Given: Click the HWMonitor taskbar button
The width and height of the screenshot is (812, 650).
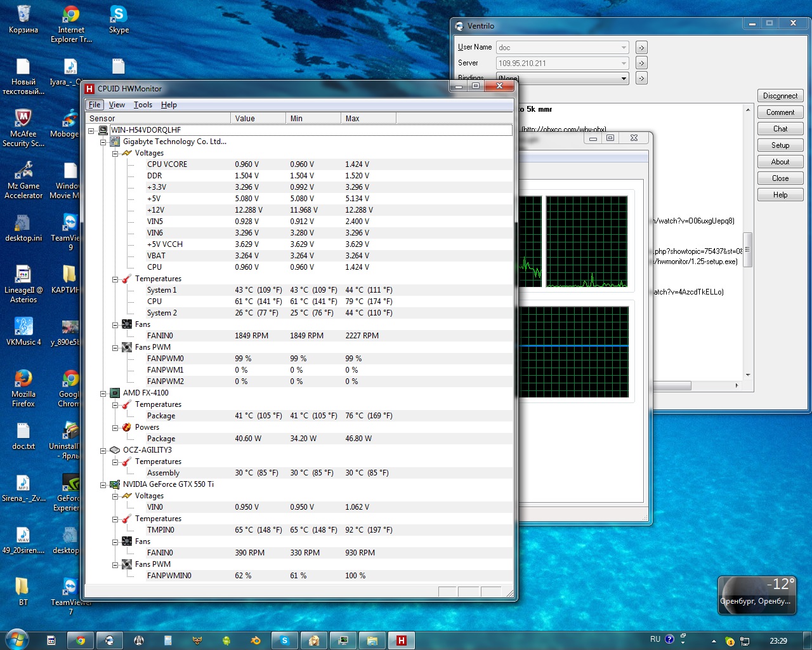Looking at the screenshot, I should (x=401, y=640).
